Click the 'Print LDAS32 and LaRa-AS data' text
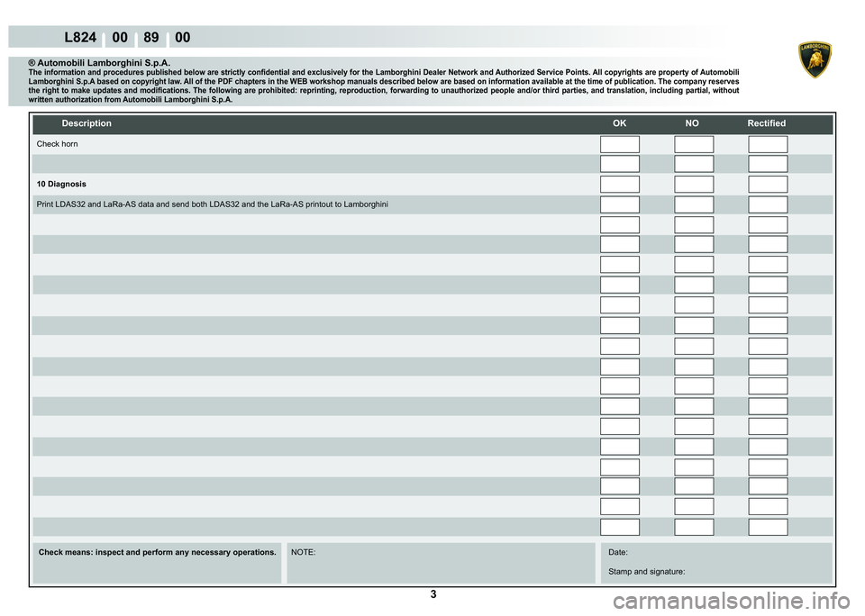Screen dimensions: 865x616 coord(212,204)
